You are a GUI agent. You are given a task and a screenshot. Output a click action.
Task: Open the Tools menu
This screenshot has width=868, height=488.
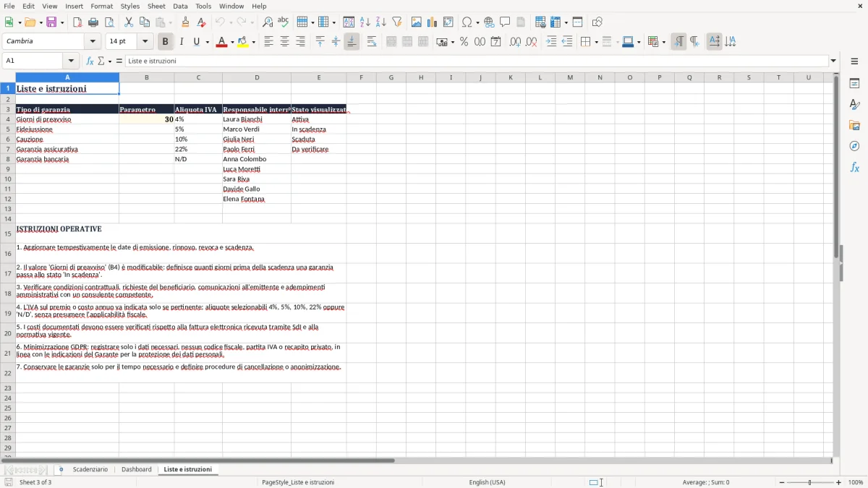point(203,6)
